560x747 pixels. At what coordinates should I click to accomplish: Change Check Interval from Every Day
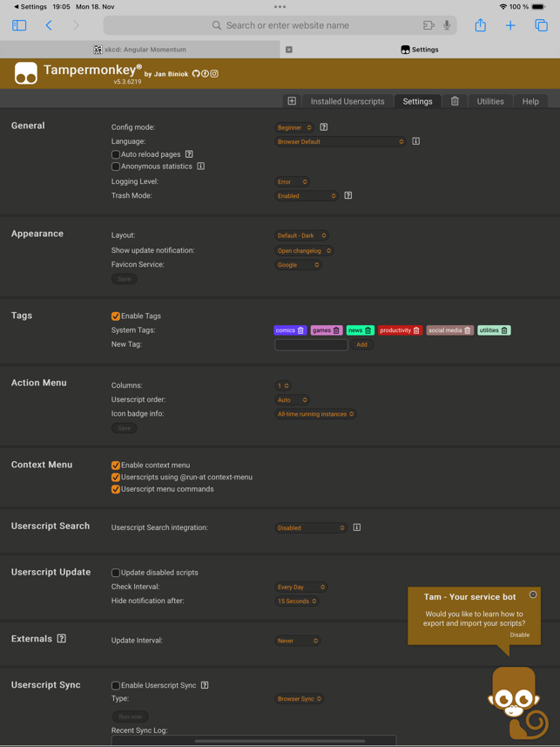301,587
